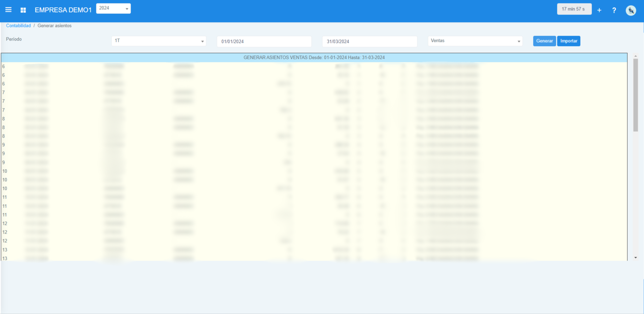Click the Generar button

point(544,41)
